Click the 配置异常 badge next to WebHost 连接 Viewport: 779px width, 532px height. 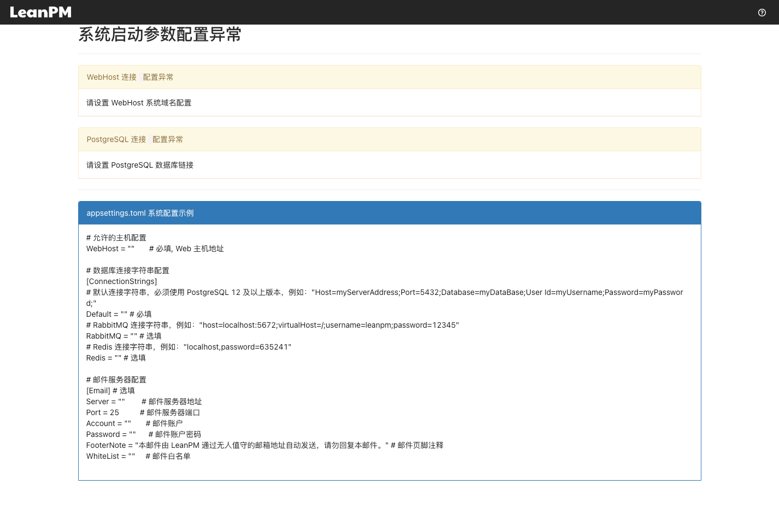pyautogui.click(x=158, y=77)
